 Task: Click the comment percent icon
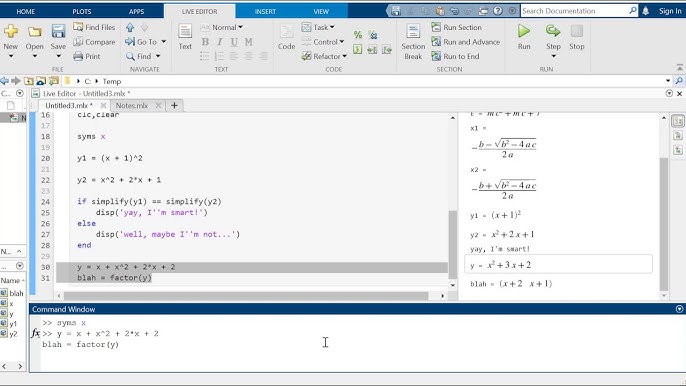pos(358,35)
